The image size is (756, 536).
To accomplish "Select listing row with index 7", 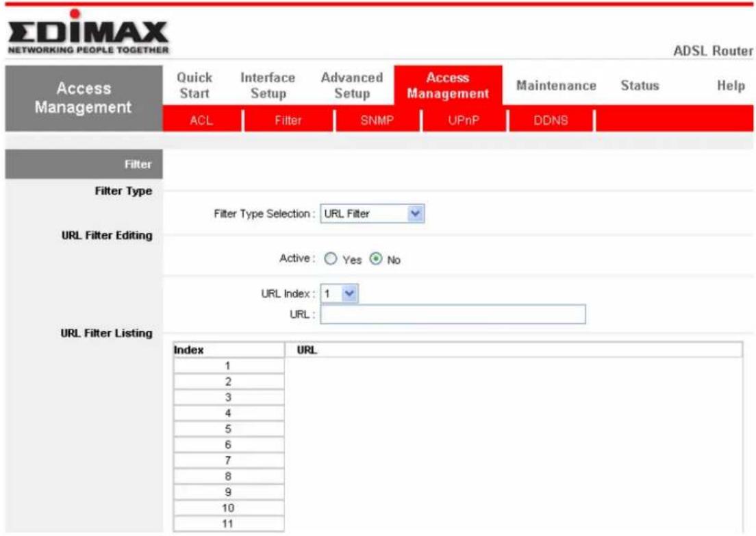I will click(229, 461).
